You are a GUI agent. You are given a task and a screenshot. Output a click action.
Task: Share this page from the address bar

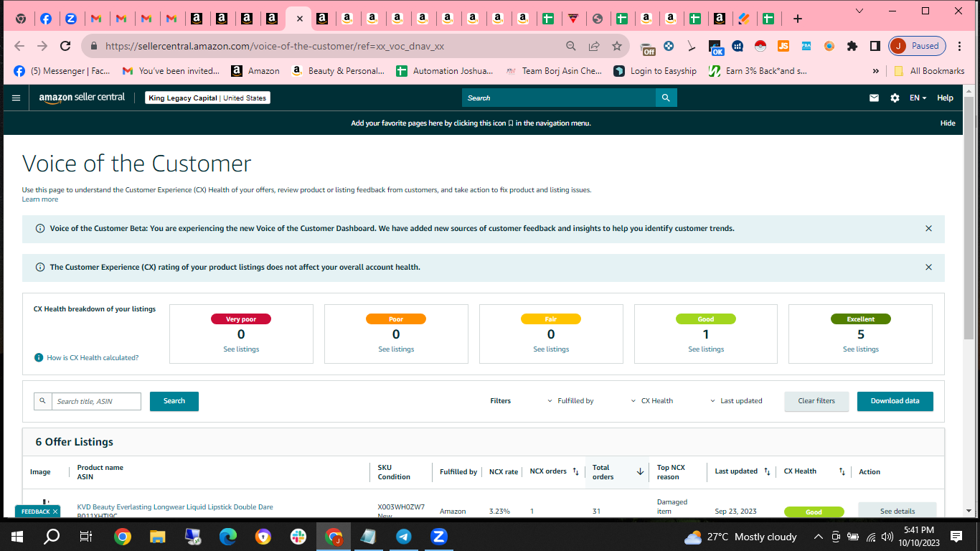point(594,46)
